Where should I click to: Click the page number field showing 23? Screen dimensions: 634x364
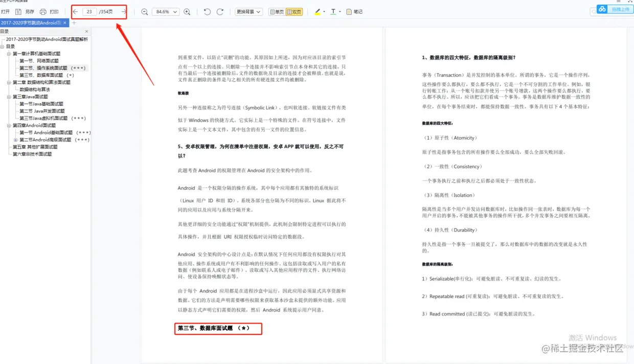(89, 11)
